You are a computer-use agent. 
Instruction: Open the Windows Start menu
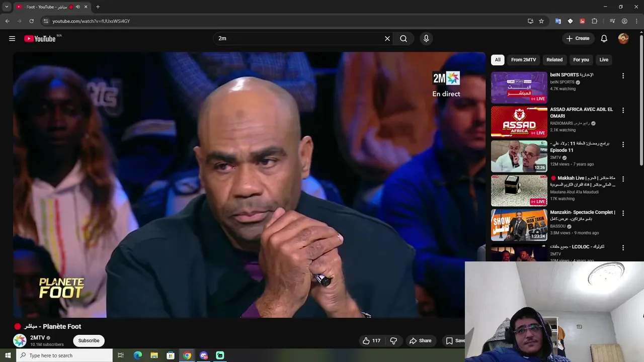[8, 355]
